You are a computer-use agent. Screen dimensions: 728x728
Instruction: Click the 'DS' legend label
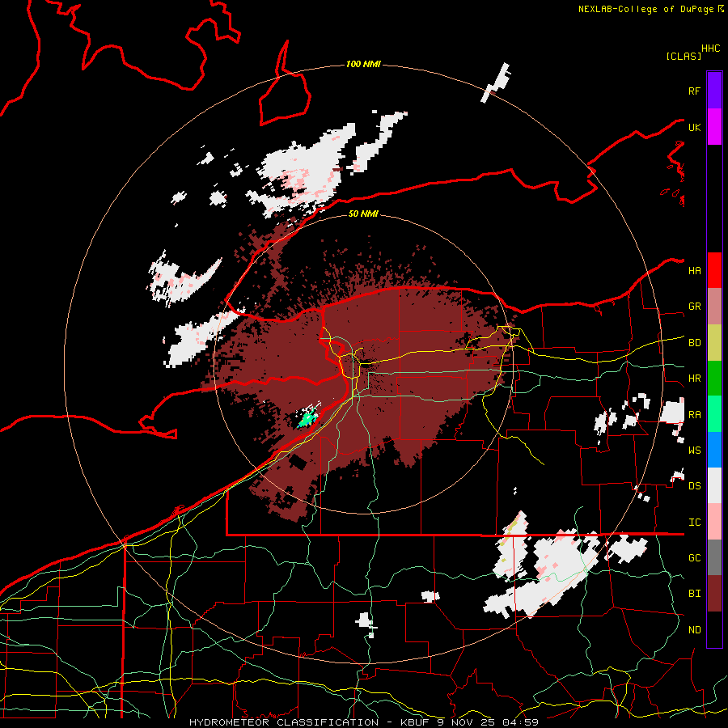point(694,485)
